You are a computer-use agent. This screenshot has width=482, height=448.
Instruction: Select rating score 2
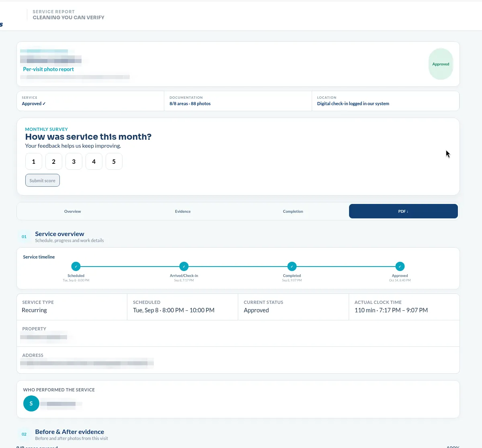[54, 161]
